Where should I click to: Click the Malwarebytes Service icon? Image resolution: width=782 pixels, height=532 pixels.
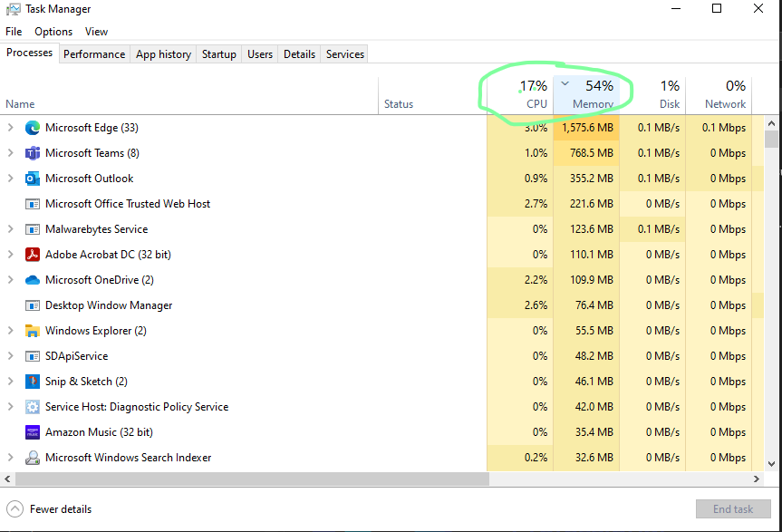[x=33, y=229]
